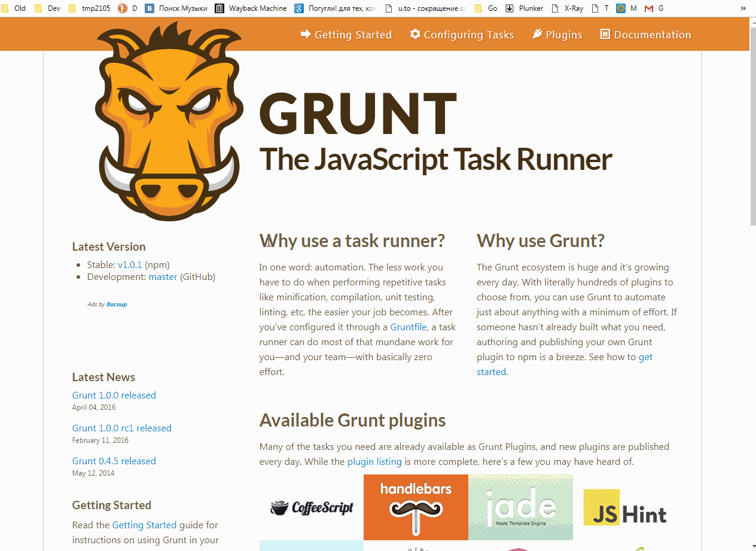756x551 pixels.
Task: Click the 'Why use Grunt?' heading
Action: click(x=541, y=241)
